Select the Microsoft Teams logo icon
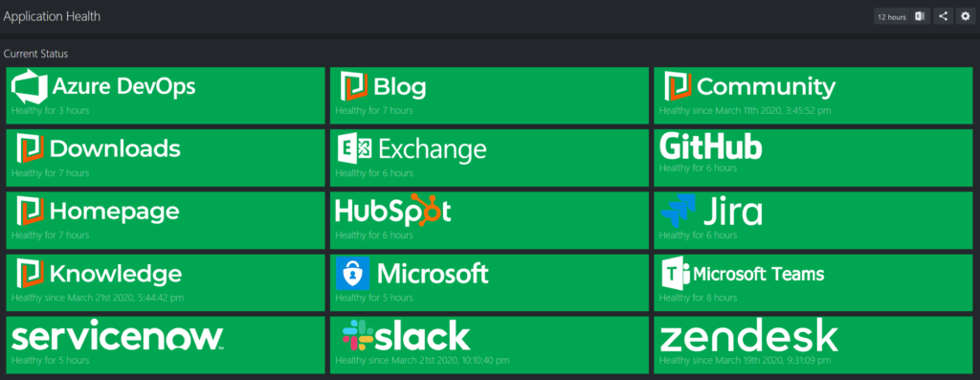 coord(676,275)
